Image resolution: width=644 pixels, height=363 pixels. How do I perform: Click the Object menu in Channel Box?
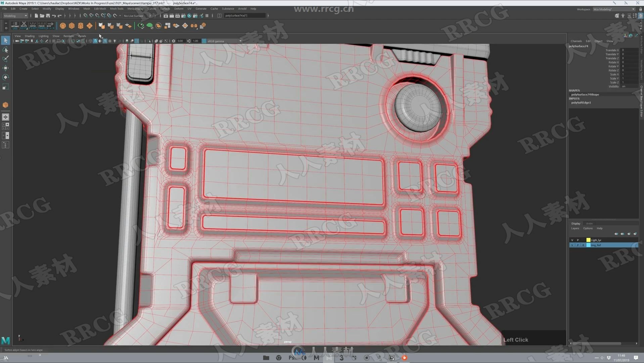[x=598, y=41]
